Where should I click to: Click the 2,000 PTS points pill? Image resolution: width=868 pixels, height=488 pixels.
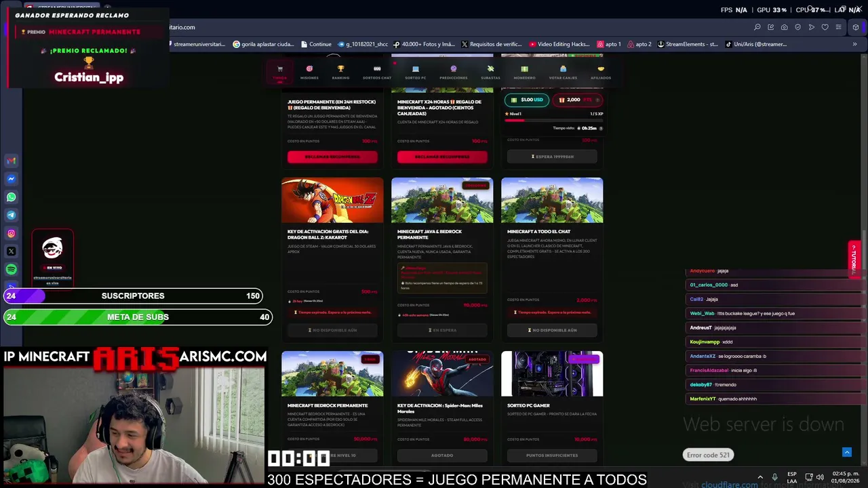576,100
